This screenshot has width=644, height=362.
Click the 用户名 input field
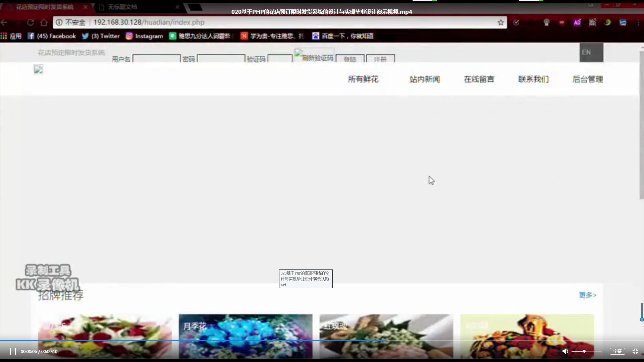157,59
